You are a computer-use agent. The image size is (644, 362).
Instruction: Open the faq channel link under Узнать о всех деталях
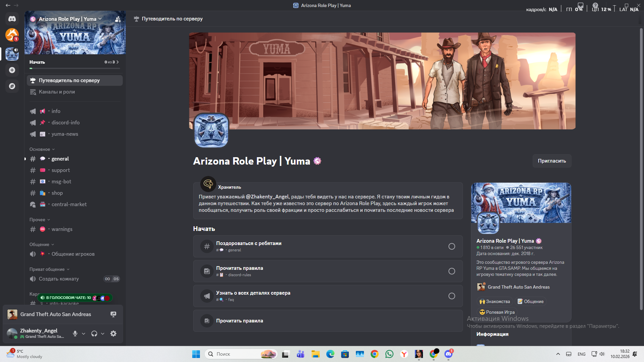[x=225, y=300]
